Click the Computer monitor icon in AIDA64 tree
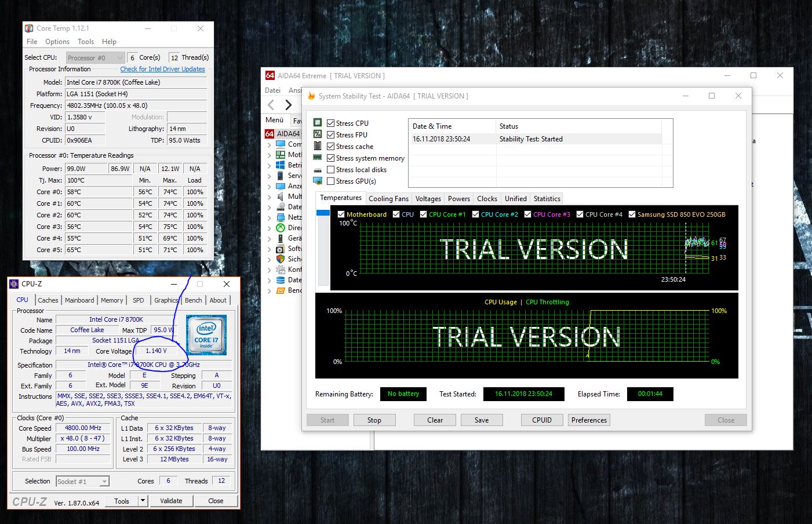 pyautogui.click(x=281, y=144)
